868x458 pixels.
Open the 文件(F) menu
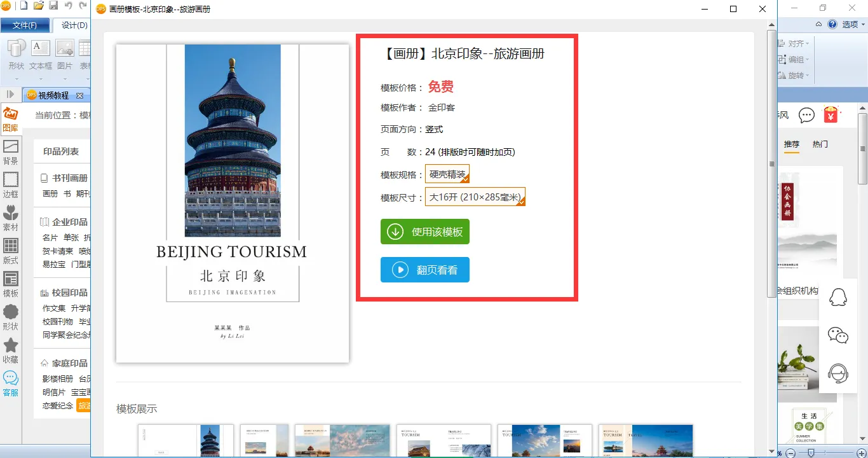[x=25, y=25]
